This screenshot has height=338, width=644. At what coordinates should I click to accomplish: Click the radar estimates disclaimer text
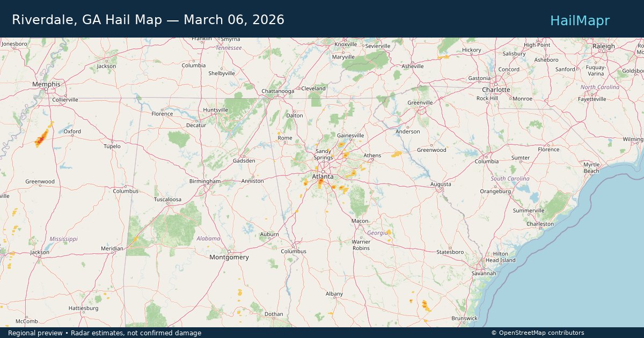(105, 333)
